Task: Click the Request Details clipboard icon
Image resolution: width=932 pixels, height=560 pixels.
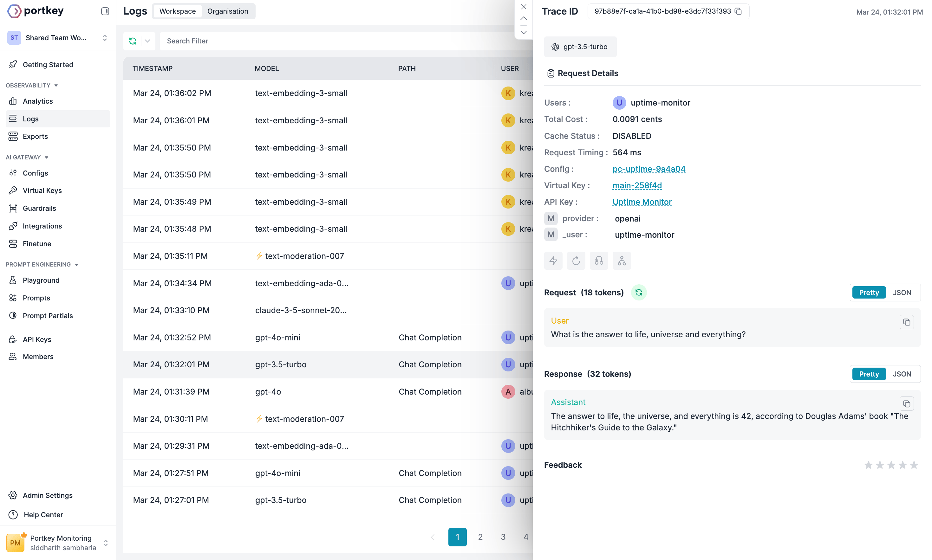Action: coord(551,73)
